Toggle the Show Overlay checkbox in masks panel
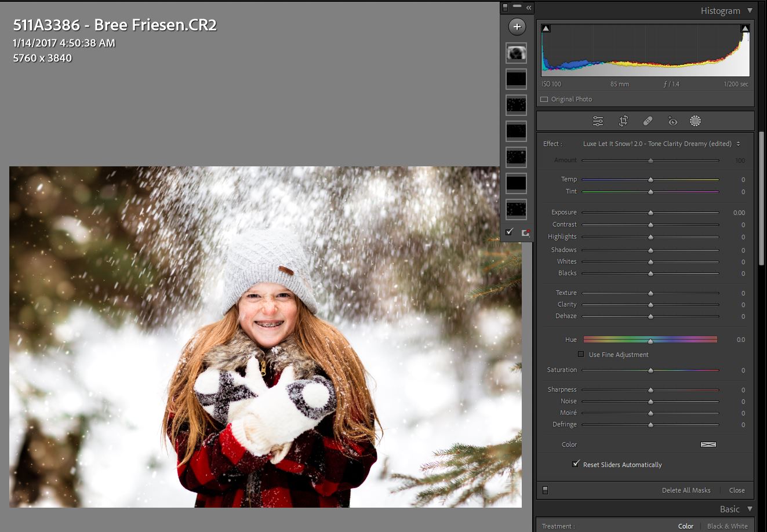The width and height of the screenshot is (767, 532). click(509, 232)
